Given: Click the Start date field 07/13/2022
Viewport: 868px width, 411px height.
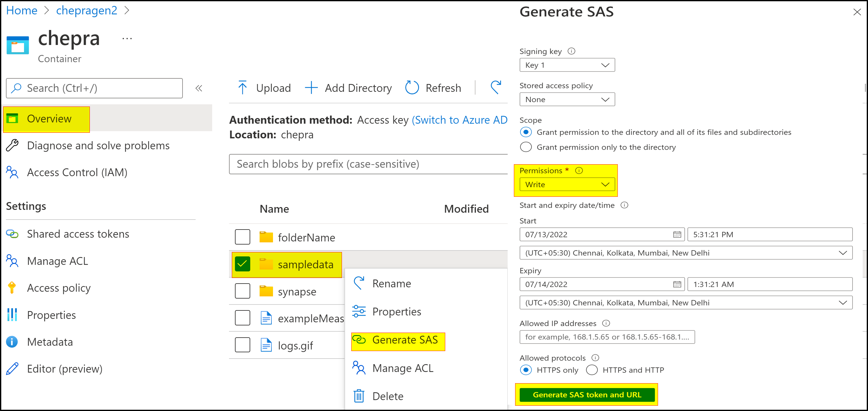Looking at the screenshot, I should pyautogui.click(x=602, y=235).
